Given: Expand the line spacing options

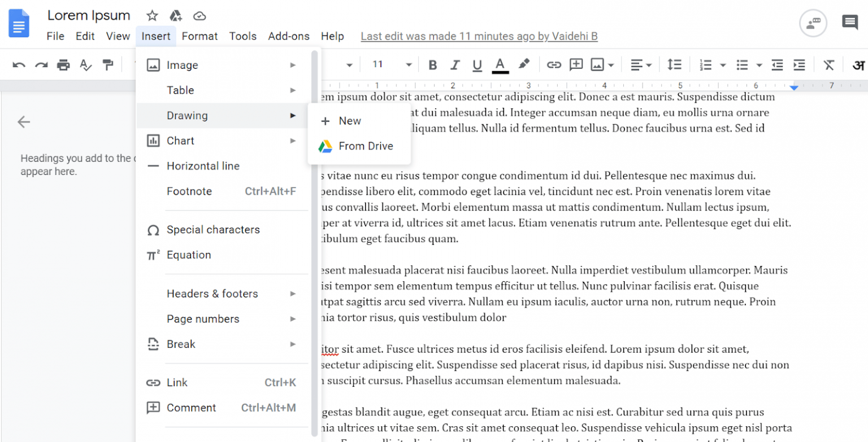Looking at the screenshot, I should 675,64.
